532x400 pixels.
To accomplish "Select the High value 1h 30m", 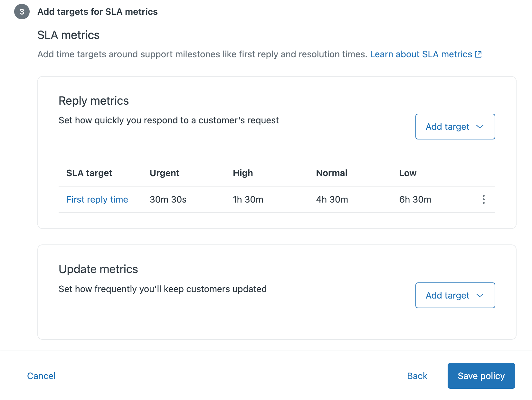I will click(x=248, y=200).
